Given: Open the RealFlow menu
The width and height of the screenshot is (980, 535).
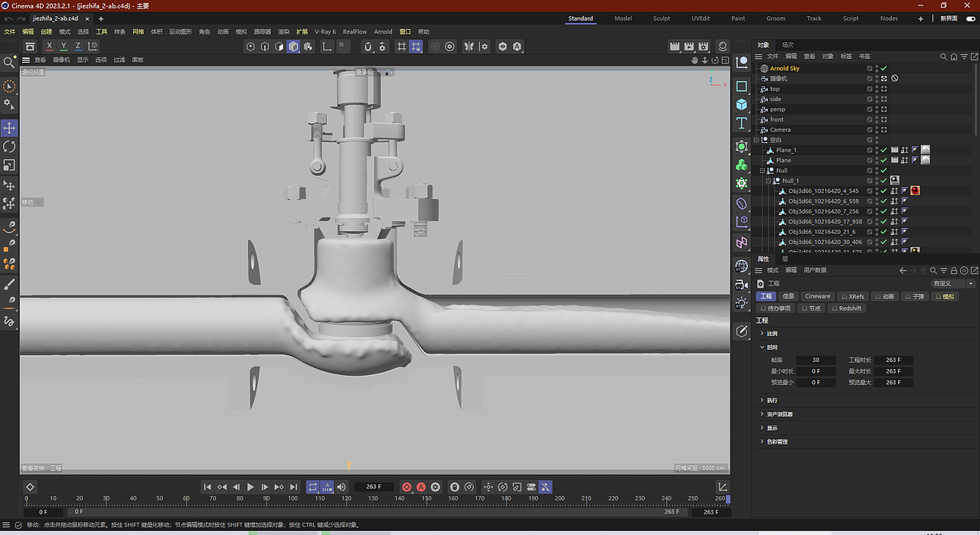Looking at the screenshot, I should 355,32.
